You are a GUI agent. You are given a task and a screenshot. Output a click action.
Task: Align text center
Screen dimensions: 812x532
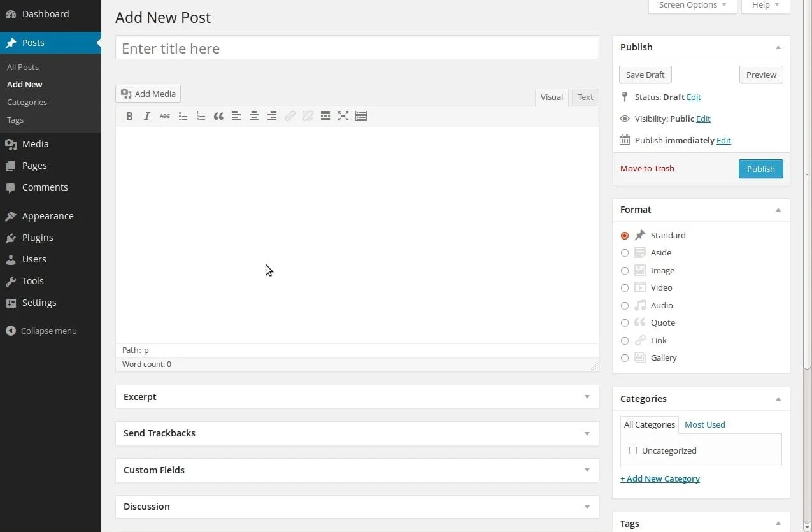coord(254,116)
